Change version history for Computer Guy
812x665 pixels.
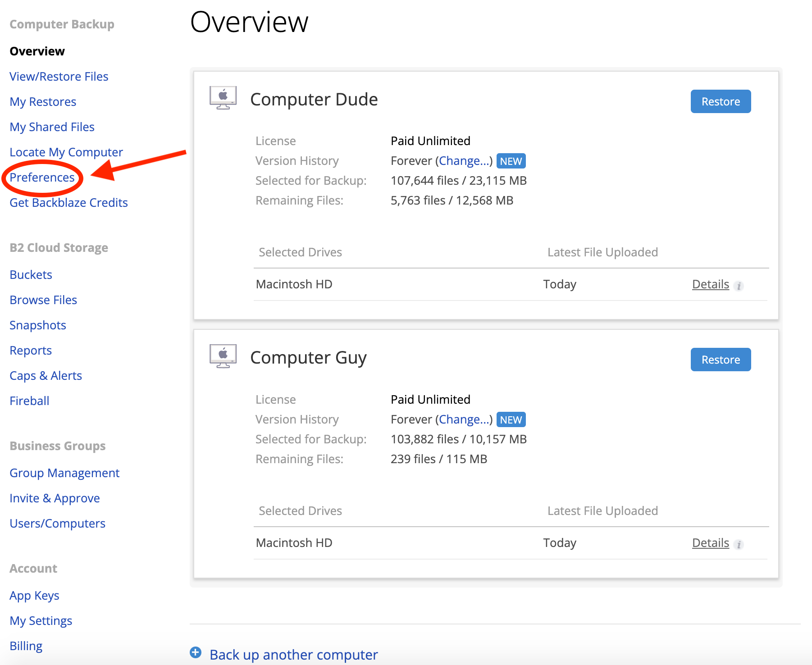[x=464, y=419]
